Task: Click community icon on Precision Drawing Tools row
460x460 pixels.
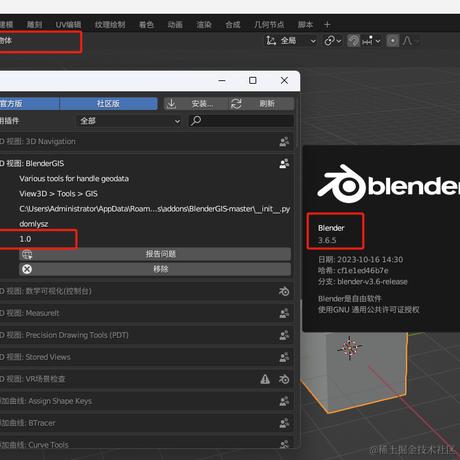Action: (284, 335)
